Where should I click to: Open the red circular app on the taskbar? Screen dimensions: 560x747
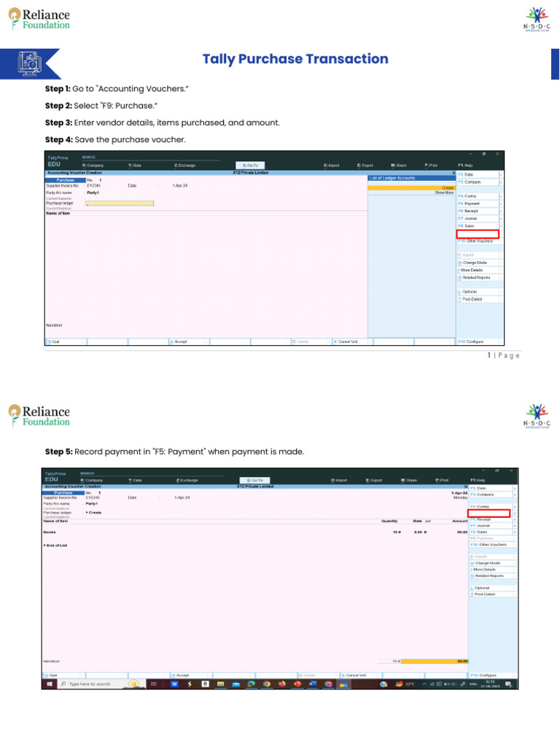(297, 684)
